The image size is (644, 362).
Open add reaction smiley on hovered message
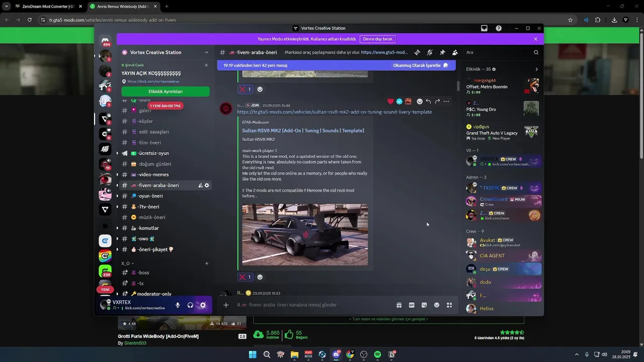[x=420, y=102]
